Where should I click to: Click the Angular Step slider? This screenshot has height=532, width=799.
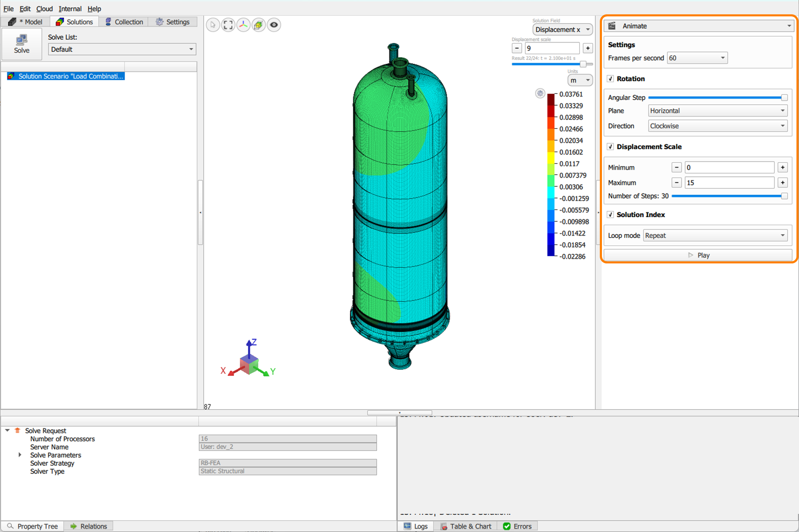click(x=718, y=97)
